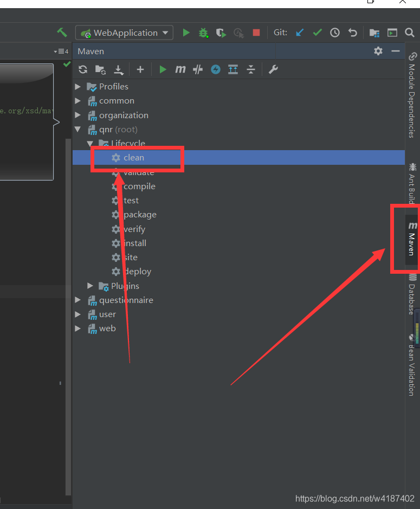420x509 pixels.
Task: Collapse the Lifecycle folder
Action: pyautogui.click(x=90, y=143)
